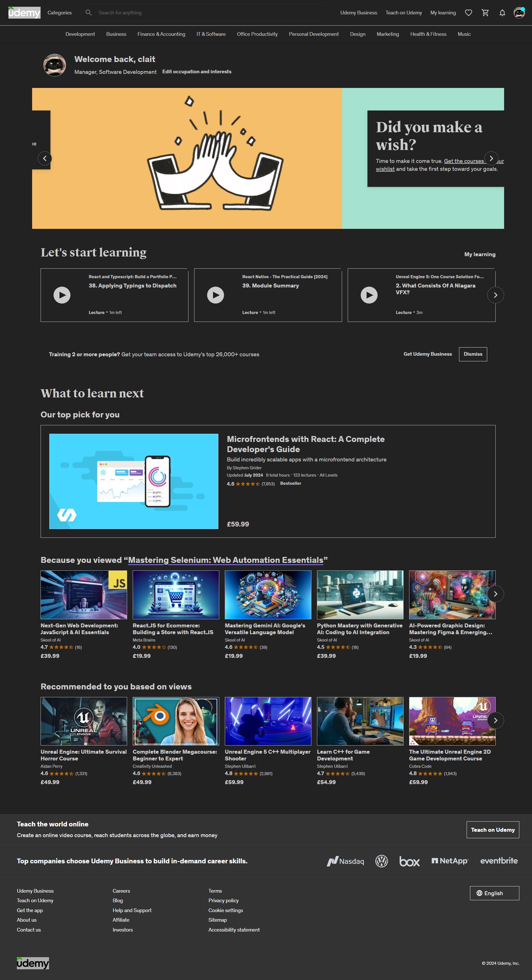Open Learn C++ for Game Development thumbnail

[360, 721]
